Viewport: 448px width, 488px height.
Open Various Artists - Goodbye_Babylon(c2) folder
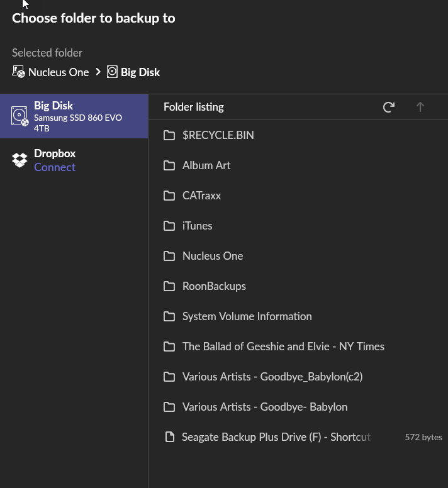coord(272,377)
